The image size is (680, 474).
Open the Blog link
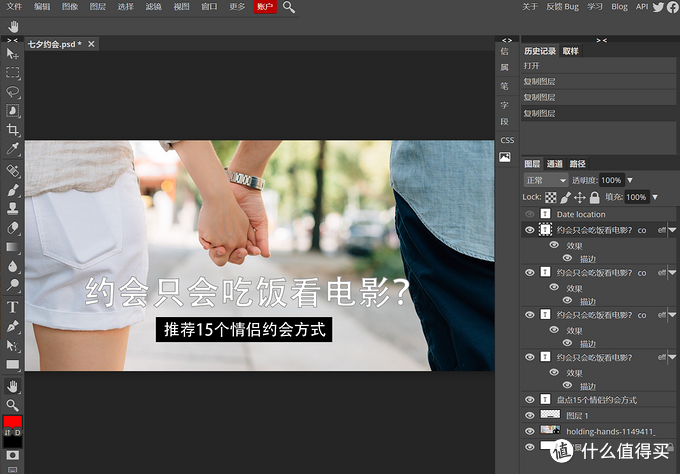619,7
